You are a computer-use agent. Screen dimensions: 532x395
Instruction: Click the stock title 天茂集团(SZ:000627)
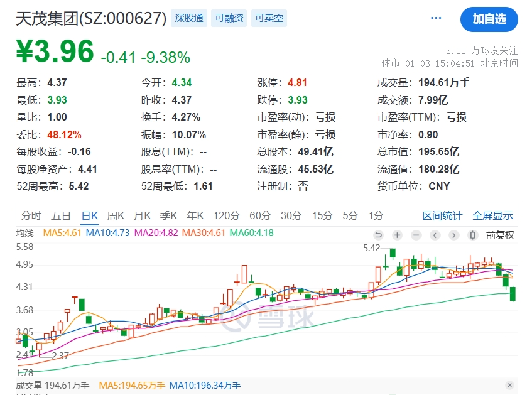point(91,19)
